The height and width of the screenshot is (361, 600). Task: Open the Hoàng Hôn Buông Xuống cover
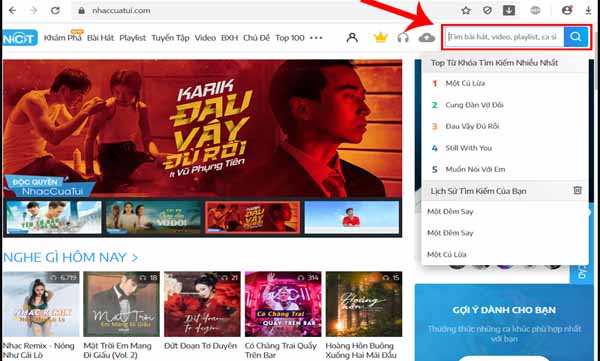pyautogui.click(x=364, y=304)
